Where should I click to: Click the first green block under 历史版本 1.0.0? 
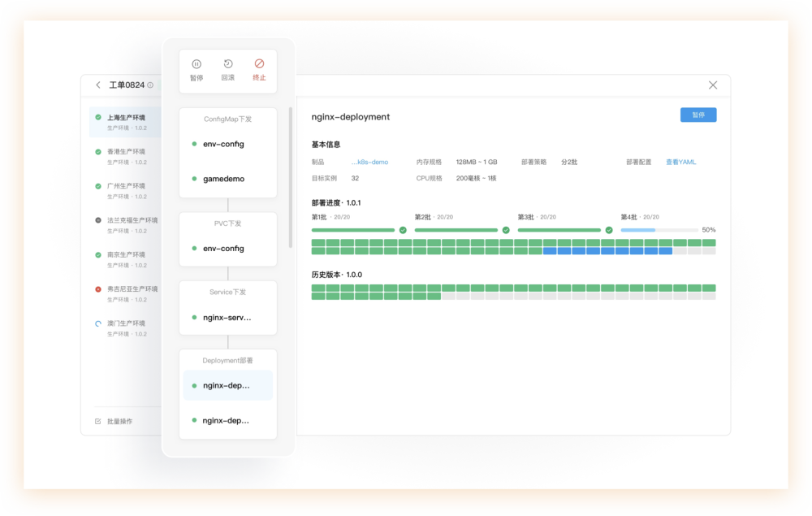click(x=318, y=288)
